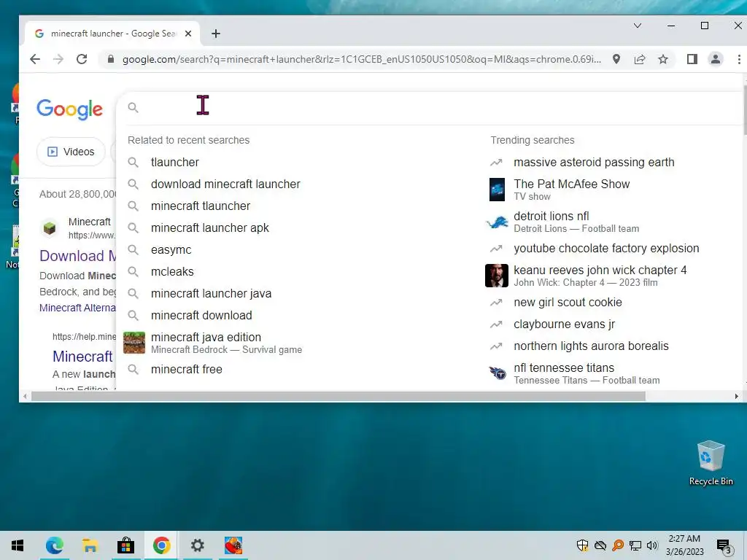This screenshot has height=560, width=747.
Task: Click the Pat McAfee Show thumbnail
Action: click(x=497, y=190)
